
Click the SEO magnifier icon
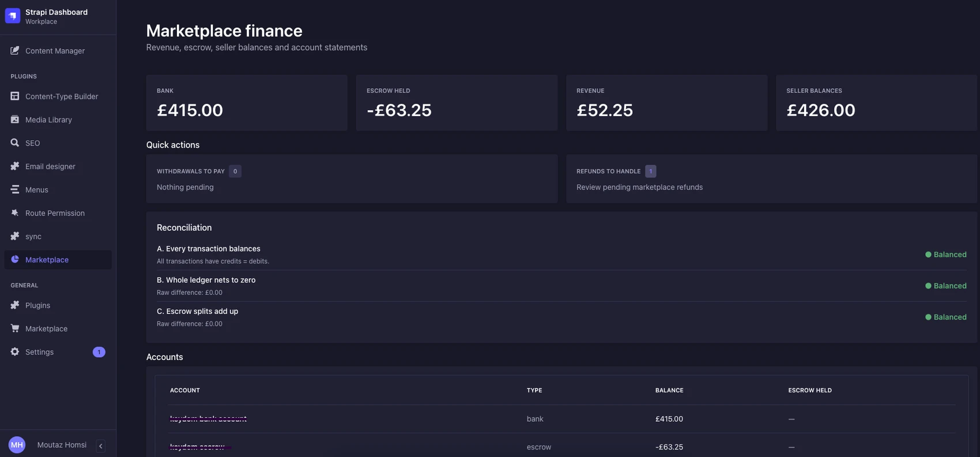tap(15, 143)
